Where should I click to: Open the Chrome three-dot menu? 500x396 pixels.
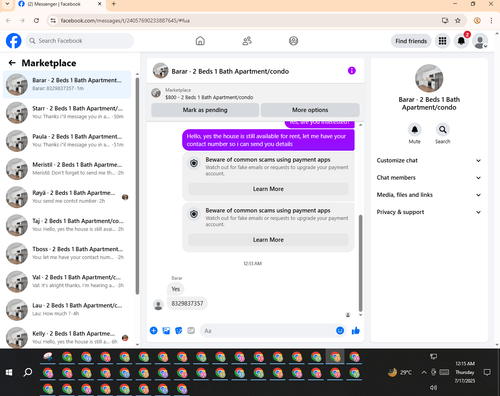[x=491, y=21]
